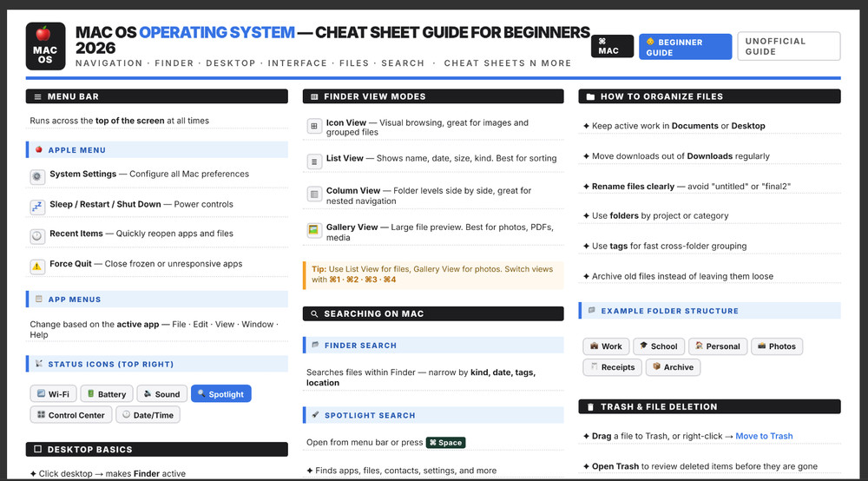Click the Photos folder chip
The height and width of the screenshot is (481, 868).
(777, 346)
